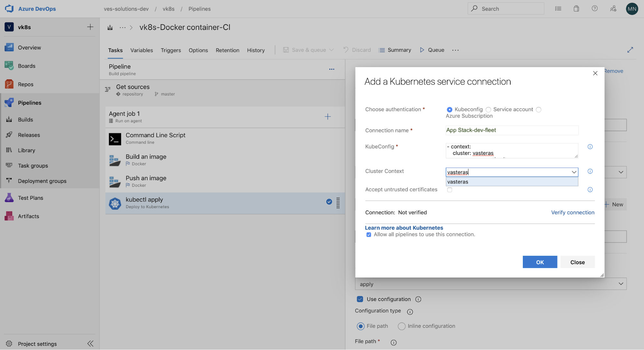Screen dimensions: 644x350
Task: Uncheck Allow all pipelines to use this connection
Action: tap(368, 235)
